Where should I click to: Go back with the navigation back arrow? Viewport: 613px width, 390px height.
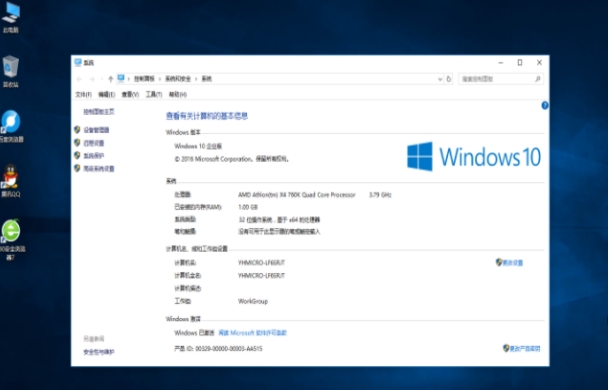pos(79,79)
